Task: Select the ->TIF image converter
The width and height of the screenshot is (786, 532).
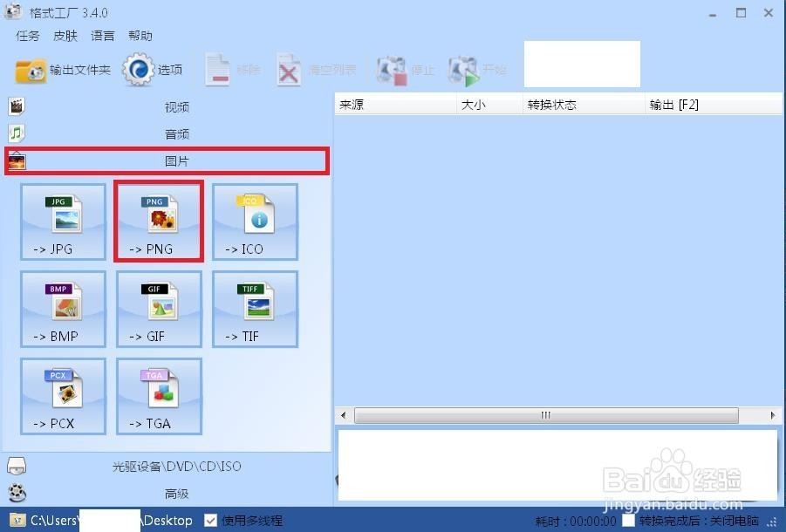Action: click(254, 309)
